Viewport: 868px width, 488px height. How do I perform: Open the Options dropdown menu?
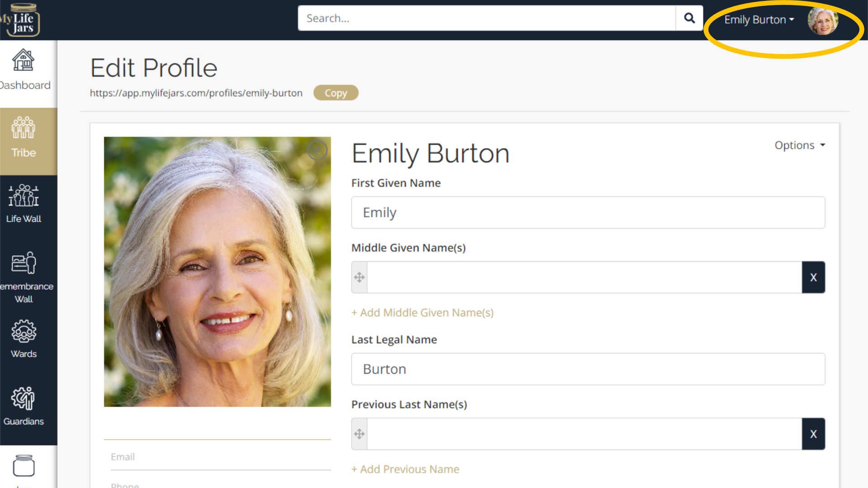(x=799, y=145)
